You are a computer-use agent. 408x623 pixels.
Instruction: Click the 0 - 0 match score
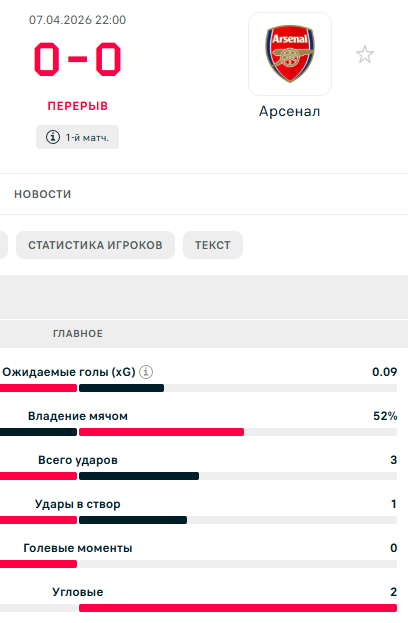click(78, 59)
